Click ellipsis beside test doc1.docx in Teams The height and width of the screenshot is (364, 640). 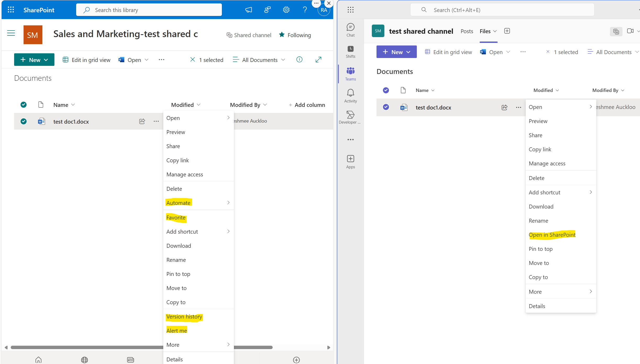519,107
